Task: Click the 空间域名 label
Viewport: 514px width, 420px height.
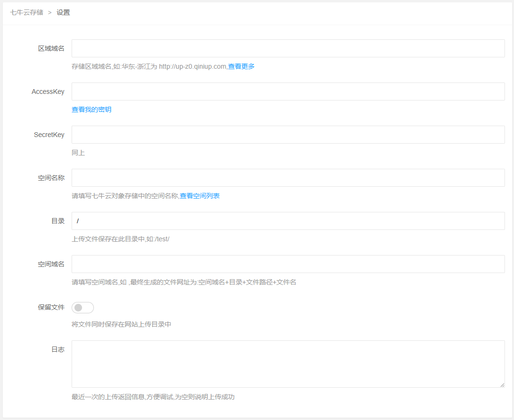Action: 51,264
